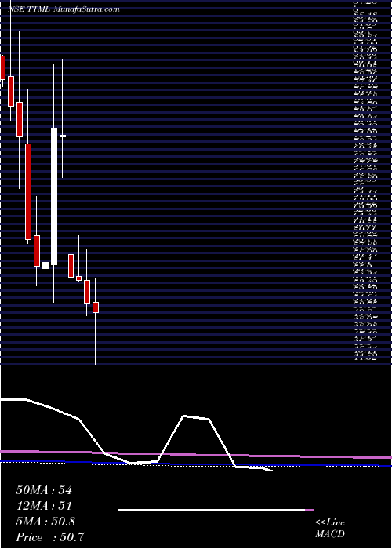This screenshot has width=392, height=549.
Task: Click the tall white bullish candlestick
Action: pyautogui.click(x=54, y=196)
